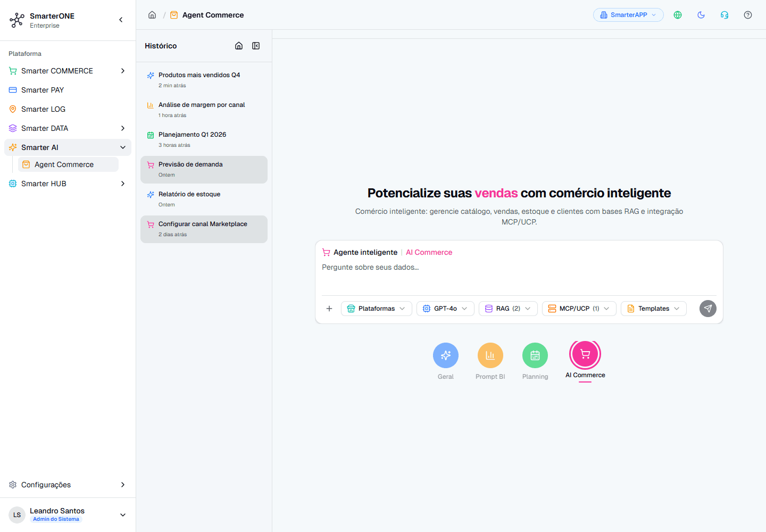The image size is (766, 532).
Task: Select Agent Commerce submenu item
Action: (68, 164)
